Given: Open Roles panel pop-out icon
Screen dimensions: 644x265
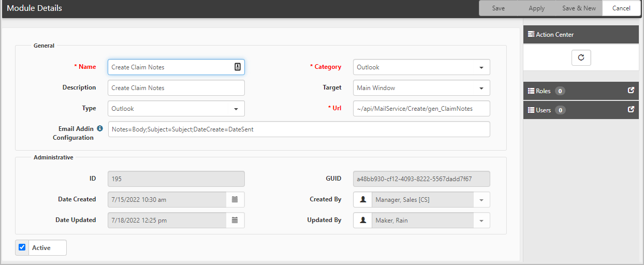Looking at the screenshot, I should 631,91.
